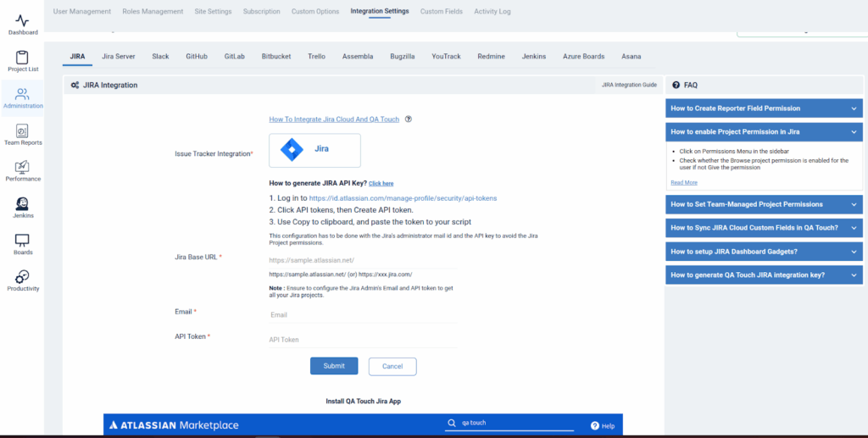Open Jenkins icon in left sidebar
Viewport: 868px width, 438px height.
coord(22,203)
